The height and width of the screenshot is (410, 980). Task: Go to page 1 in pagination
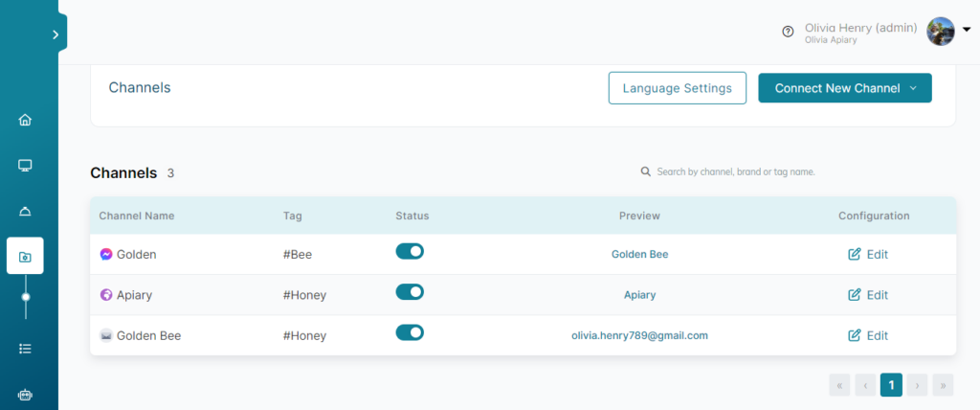pyautogui.click(x=891, y=385)
